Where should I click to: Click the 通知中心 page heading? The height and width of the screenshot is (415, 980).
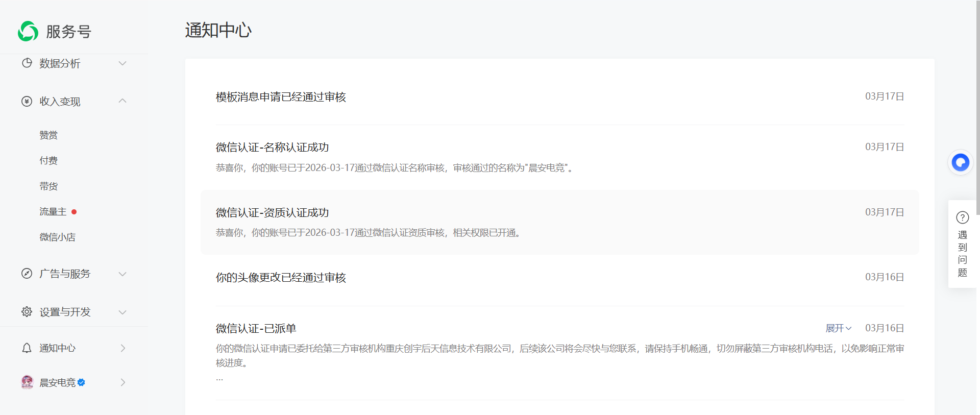click(218, 30)
